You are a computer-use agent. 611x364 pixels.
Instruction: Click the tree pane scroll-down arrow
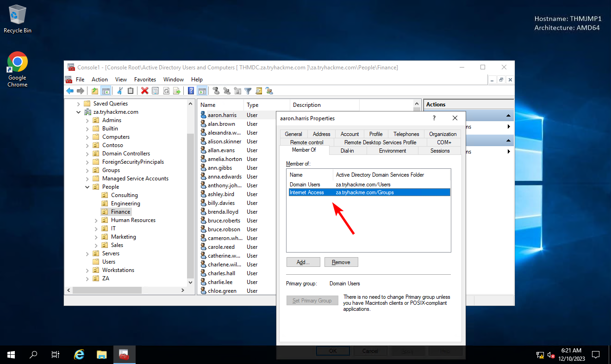coord(190,282)
